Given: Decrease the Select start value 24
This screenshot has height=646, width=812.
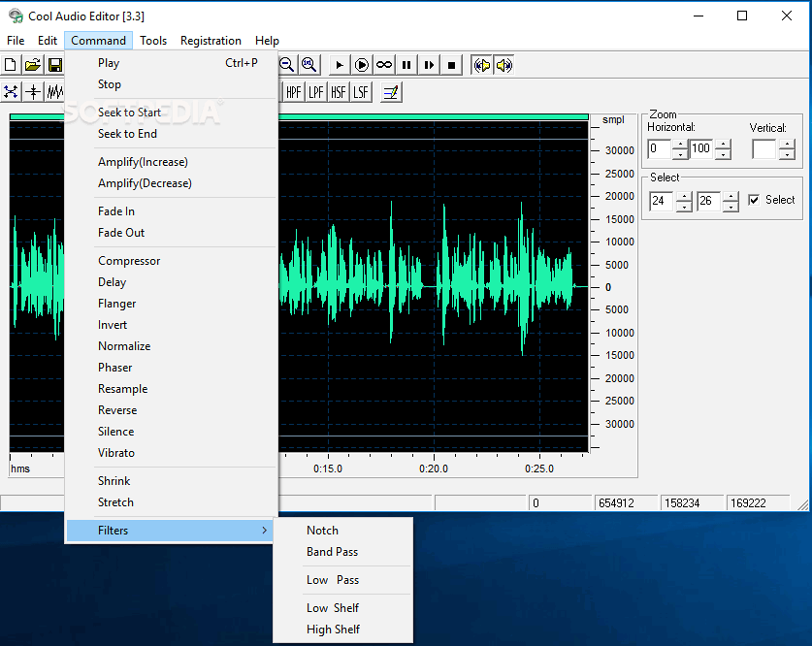Looking at the screenshot, I should click(x=684, y=207).
